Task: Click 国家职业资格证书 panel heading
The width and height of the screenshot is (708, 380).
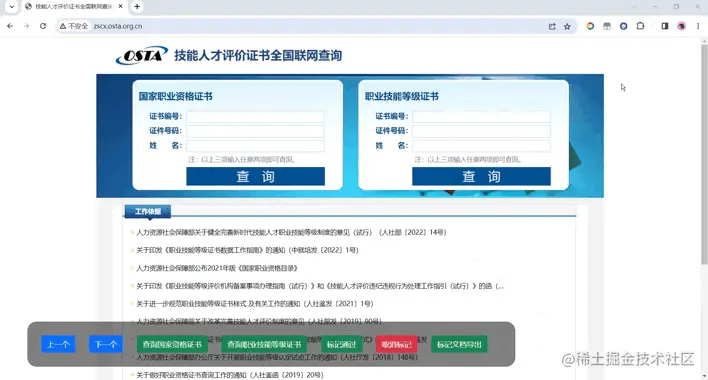Action: pyautogui.click(x=175, y=96)
